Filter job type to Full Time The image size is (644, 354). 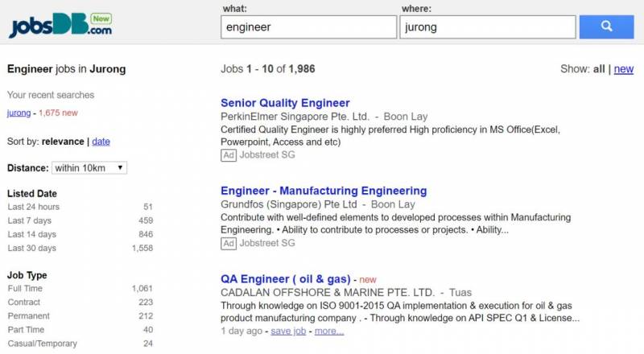coord(25,289)
